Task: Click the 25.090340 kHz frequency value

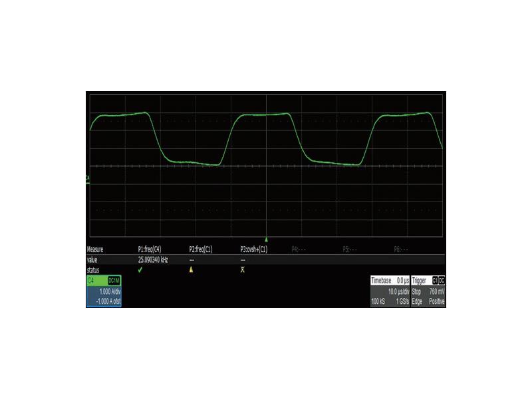Action: 153,260
